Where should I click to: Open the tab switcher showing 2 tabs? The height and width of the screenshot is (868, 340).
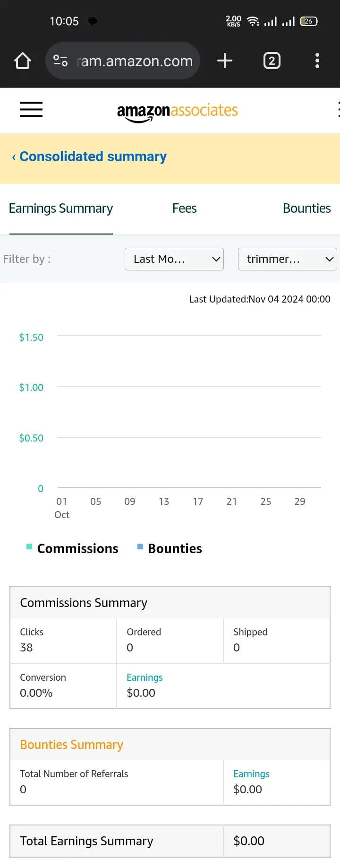(272, 61)
